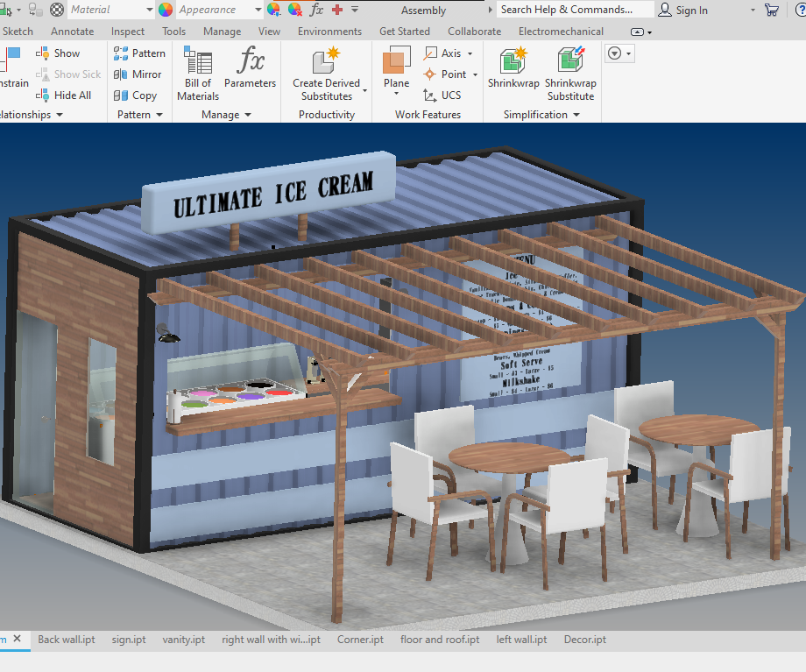
Task: Switch to sign.ipt document tab
Action: pyautogui.click(x=129, y=640)
